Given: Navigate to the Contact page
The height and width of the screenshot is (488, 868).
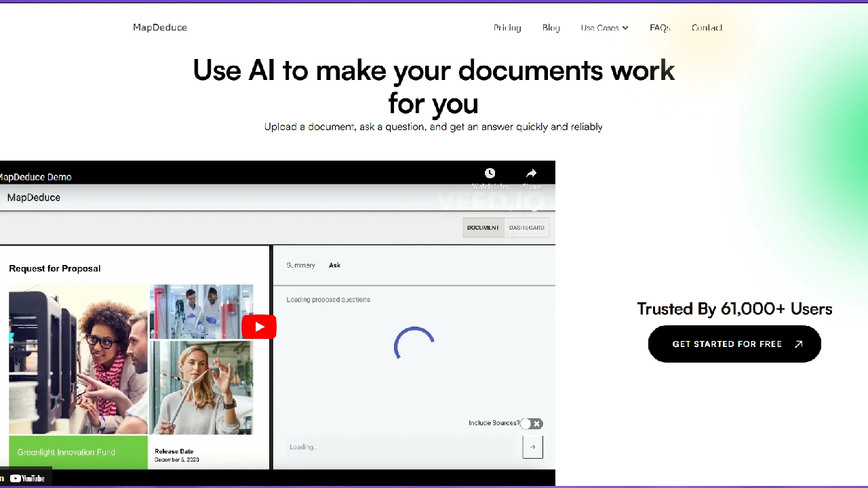Looking at the screenshot, I should (x=707, y=28).
